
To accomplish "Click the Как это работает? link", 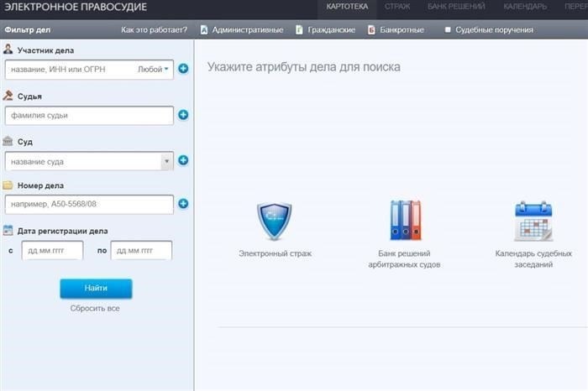I will coord(154,30).
